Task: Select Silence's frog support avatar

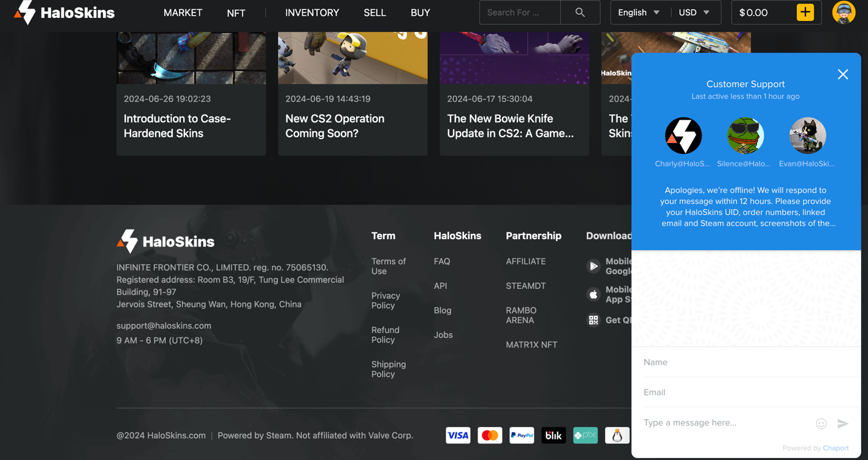Action: coord(745,136)
